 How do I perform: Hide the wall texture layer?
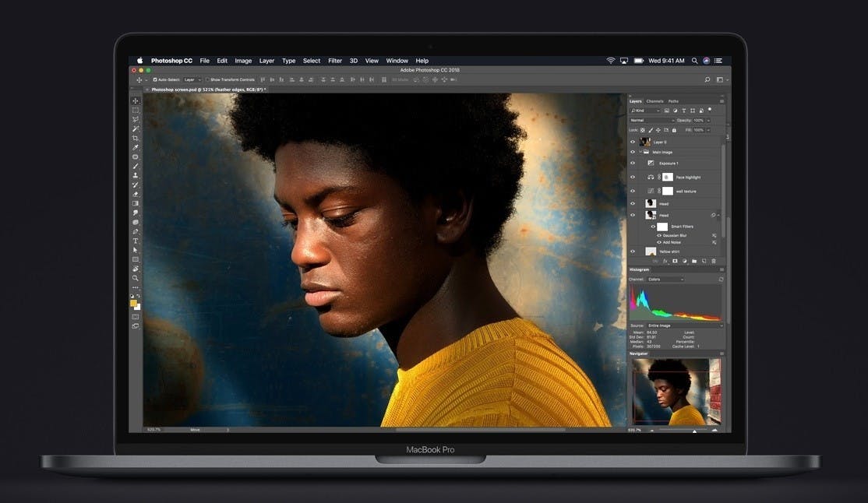(x=633, y=191)
